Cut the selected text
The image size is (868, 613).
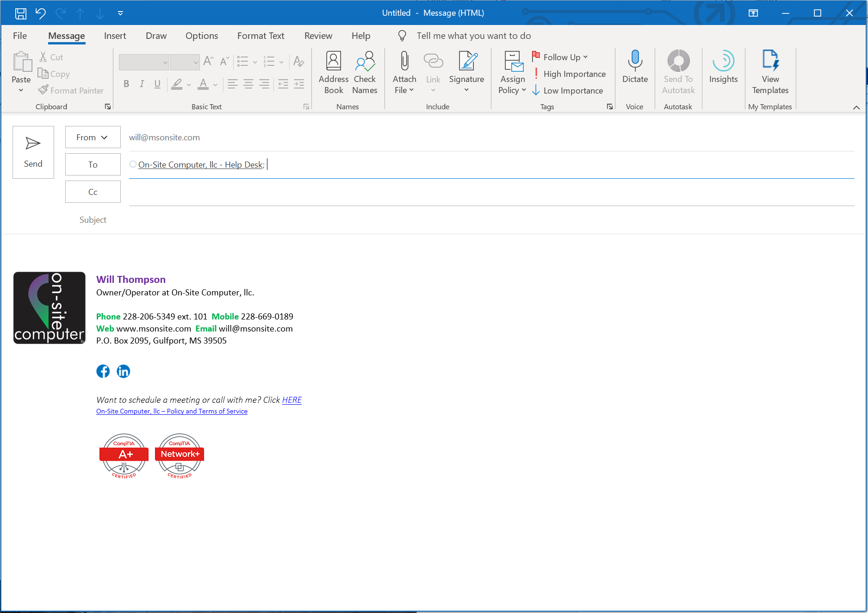point(51,57)
